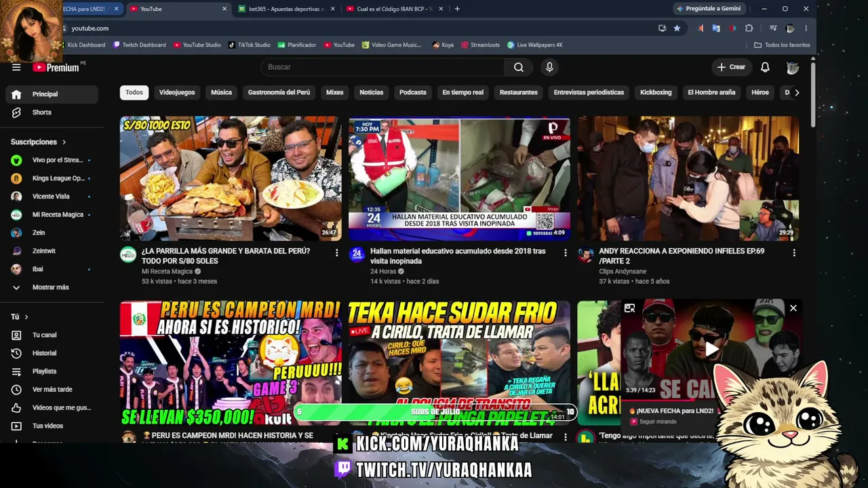Image resolution: width=868 pixels, height=488 pixels.
Task: Open the Andy Reacciona video thumbnail
Action: 688,179
